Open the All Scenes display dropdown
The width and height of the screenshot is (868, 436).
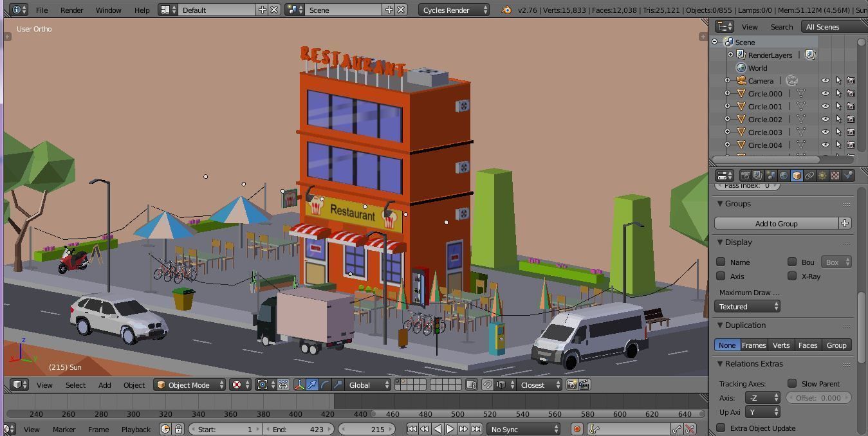pyautogui.click(x=834, y=26)
